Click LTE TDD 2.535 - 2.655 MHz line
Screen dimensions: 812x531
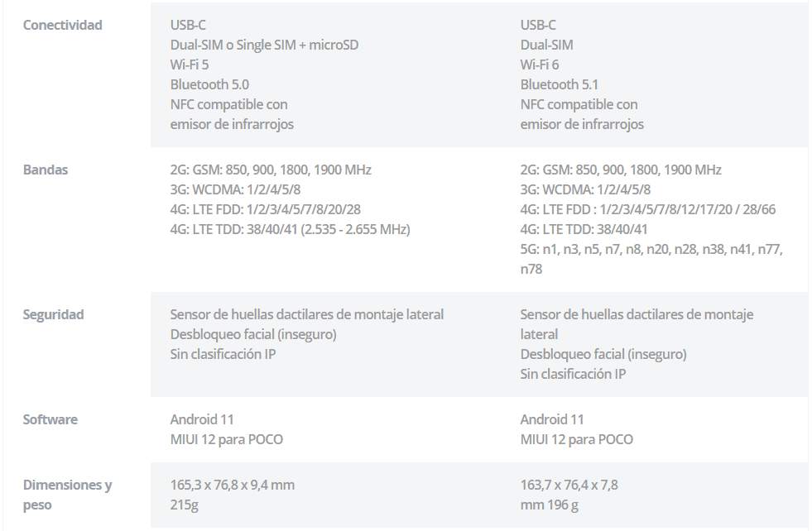click(290, 229)
